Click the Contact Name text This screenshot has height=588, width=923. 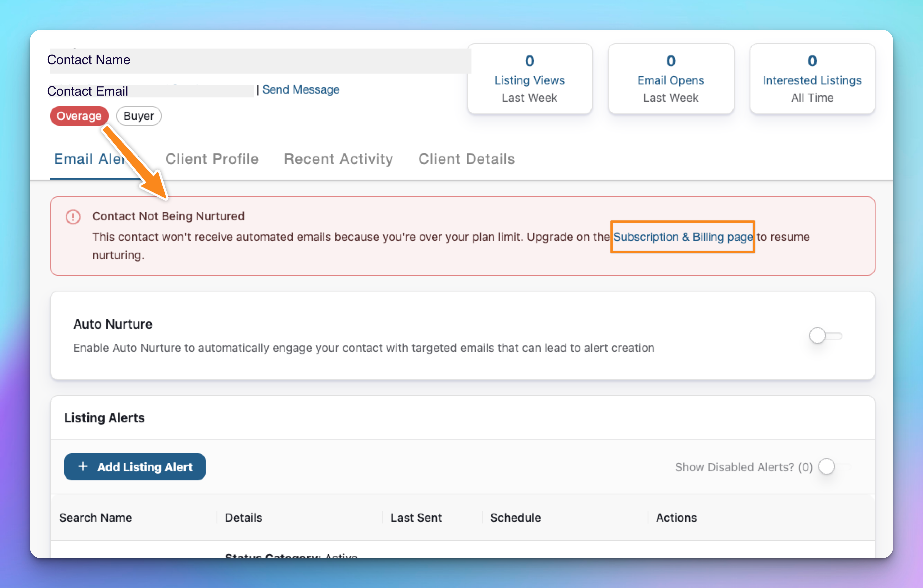(89, 60)
